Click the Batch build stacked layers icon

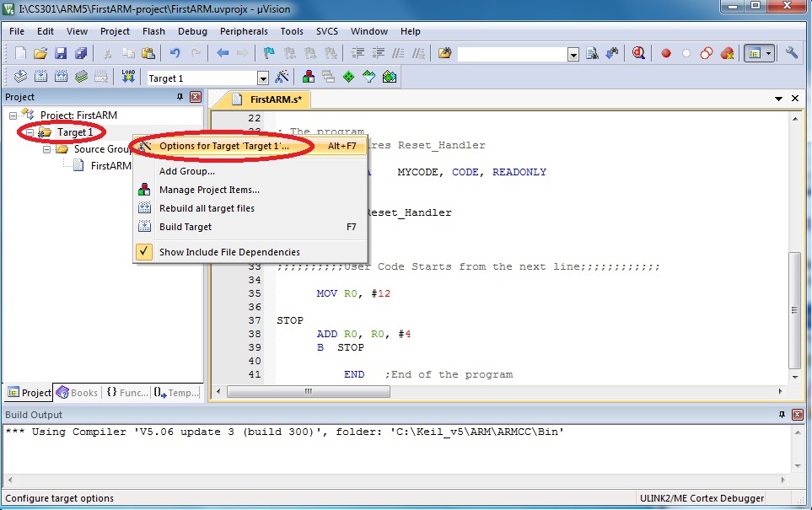pos(81,78)
